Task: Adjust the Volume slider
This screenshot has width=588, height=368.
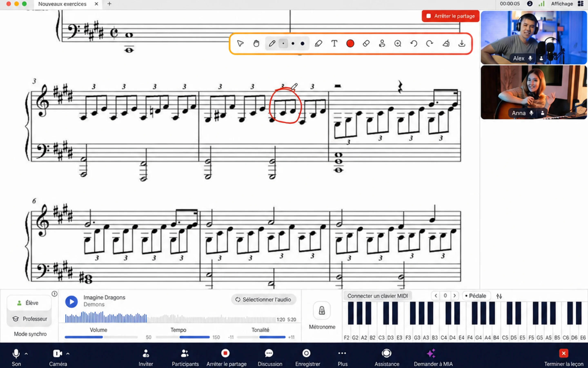Action: 101,337
